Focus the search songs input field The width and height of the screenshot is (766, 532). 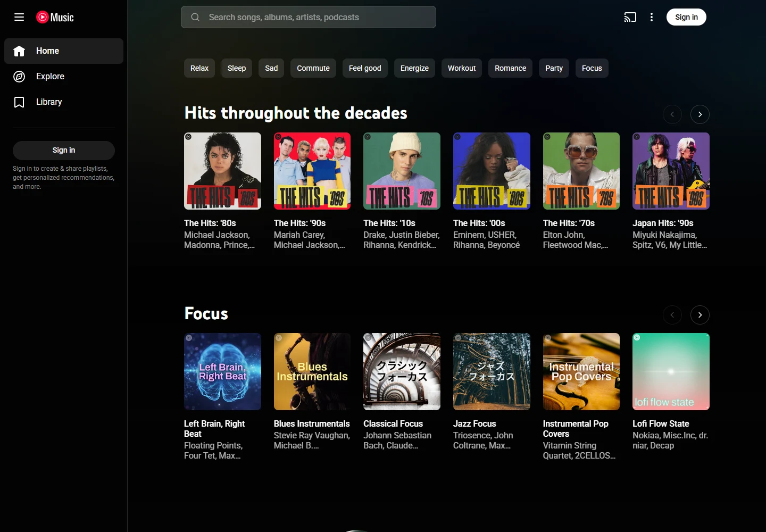pyautogui.click(x=309, y=17)
